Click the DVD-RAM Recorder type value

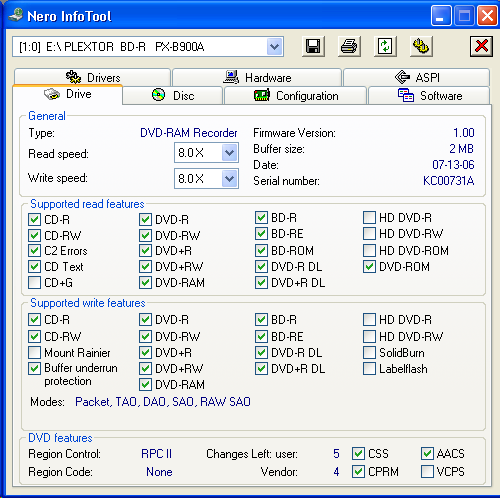(x=189, y=133)
